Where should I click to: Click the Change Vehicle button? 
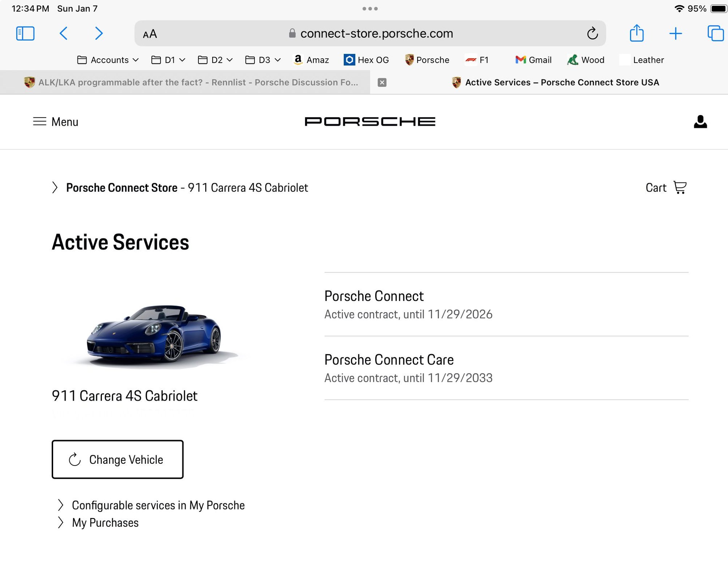point(117,459)
